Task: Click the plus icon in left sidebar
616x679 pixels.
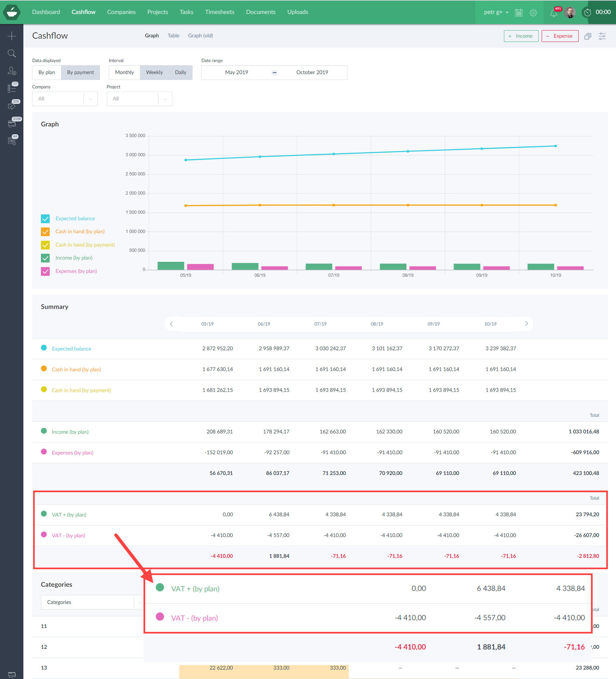Action: pyautogui.click(x=12, y=36)
